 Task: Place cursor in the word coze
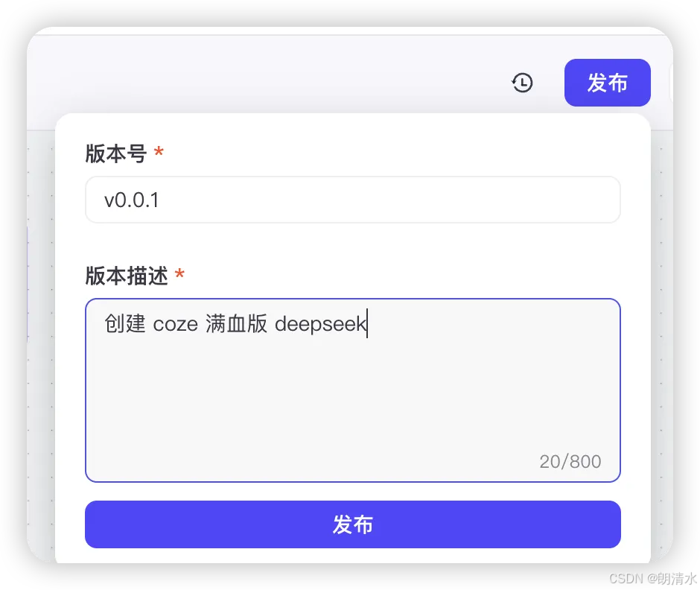(x=176, y=325)
